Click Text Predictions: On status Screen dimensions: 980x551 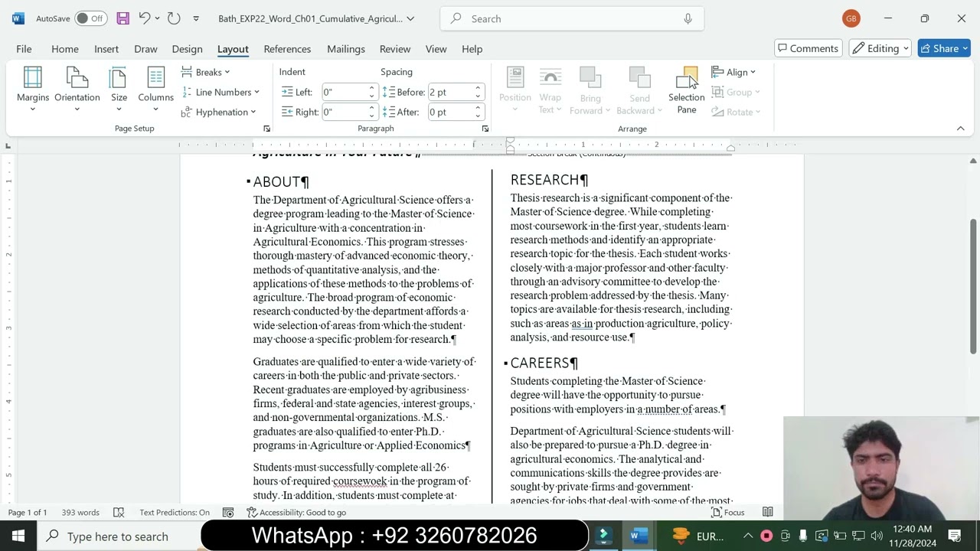(175, 512)
